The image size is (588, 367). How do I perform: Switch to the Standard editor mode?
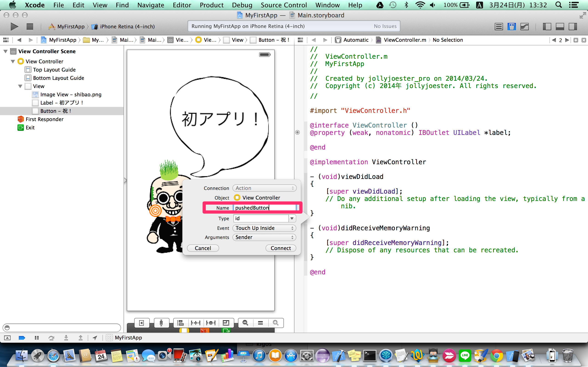pos(499,26)
